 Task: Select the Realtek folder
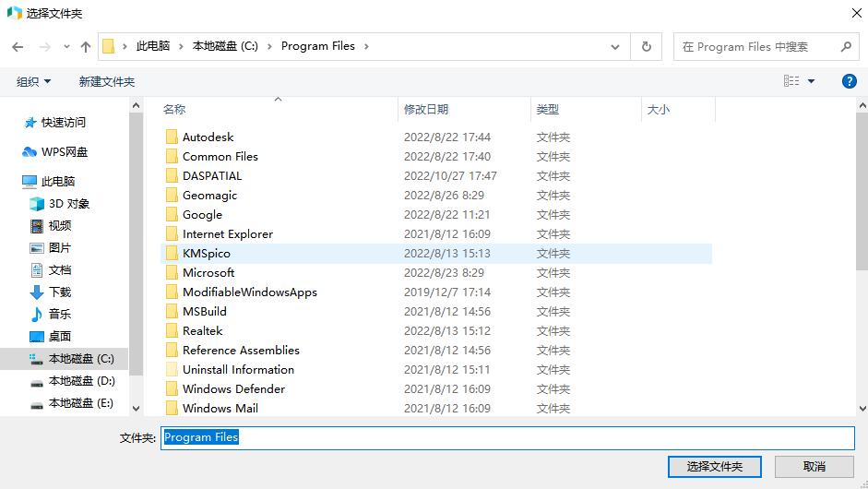pos(202,330)
